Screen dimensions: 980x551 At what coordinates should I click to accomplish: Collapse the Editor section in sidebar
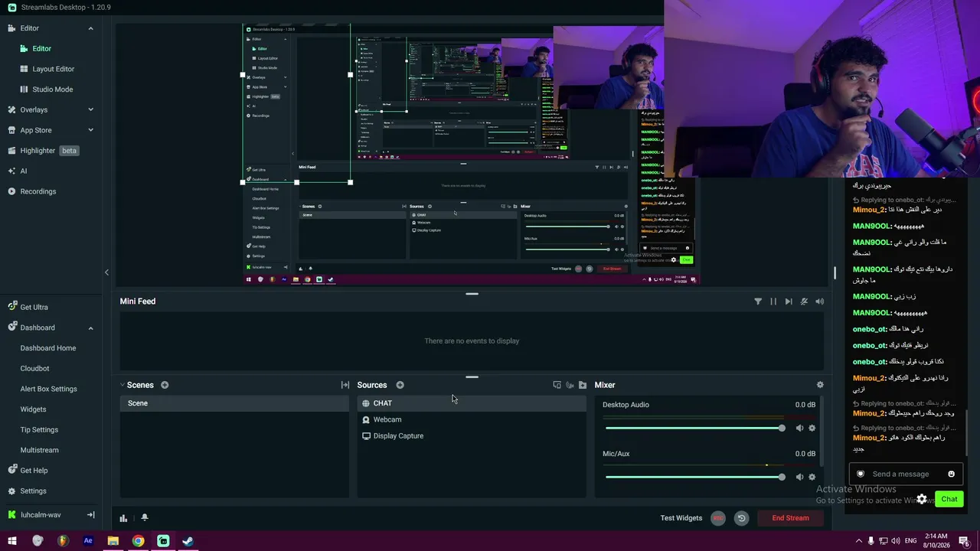(90, 28)
